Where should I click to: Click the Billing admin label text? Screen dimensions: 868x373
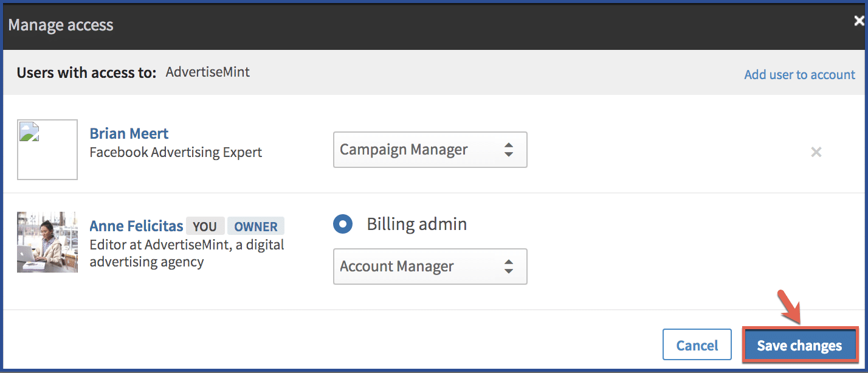click(x=416, y=224)
